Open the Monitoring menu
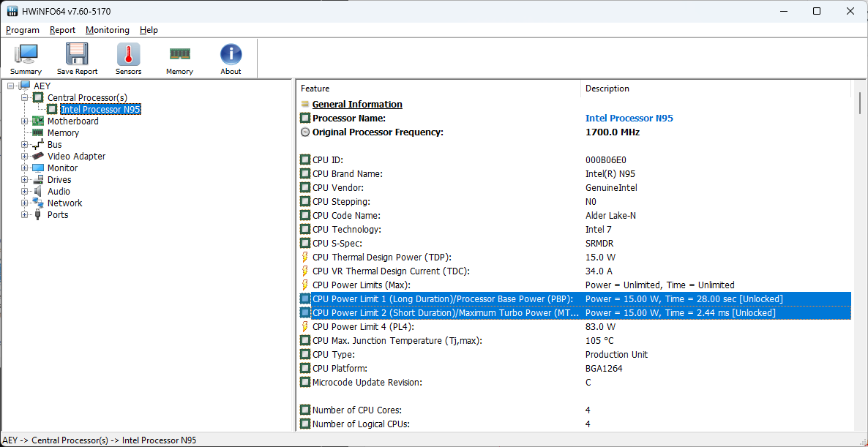 pos(108,30)
